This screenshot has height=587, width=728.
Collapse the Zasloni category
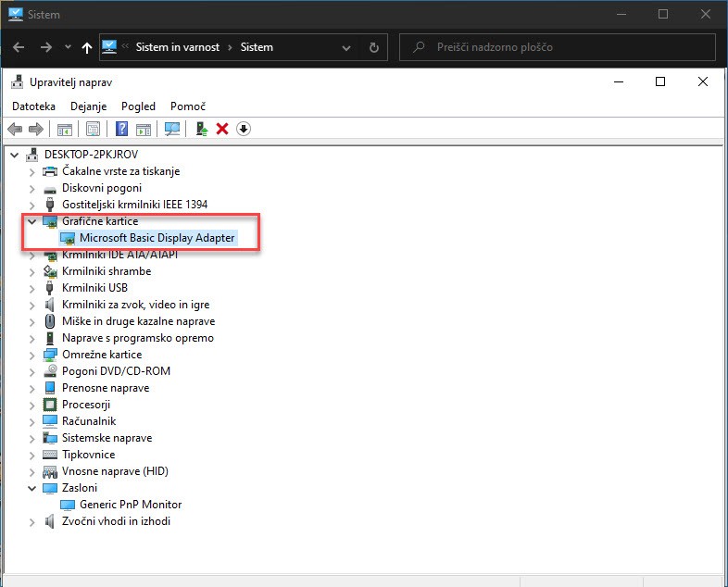32,488
